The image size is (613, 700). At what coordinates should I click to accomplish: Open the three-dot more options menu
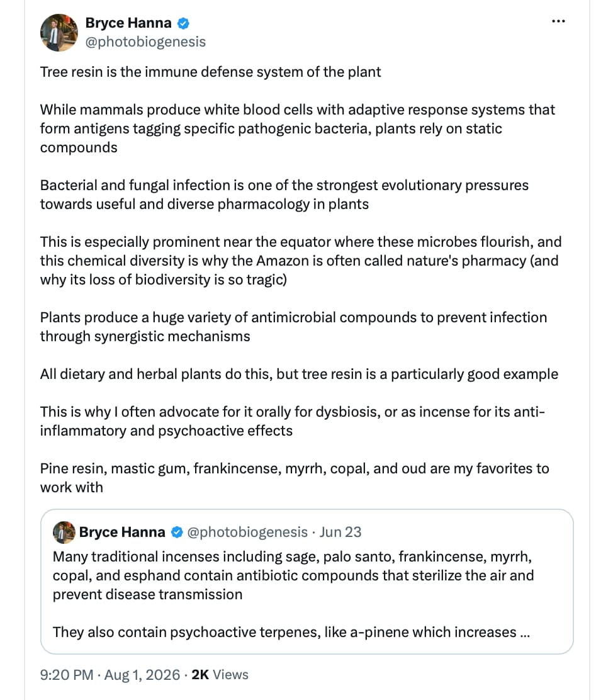pyautogui.click(x=558, y=21)
